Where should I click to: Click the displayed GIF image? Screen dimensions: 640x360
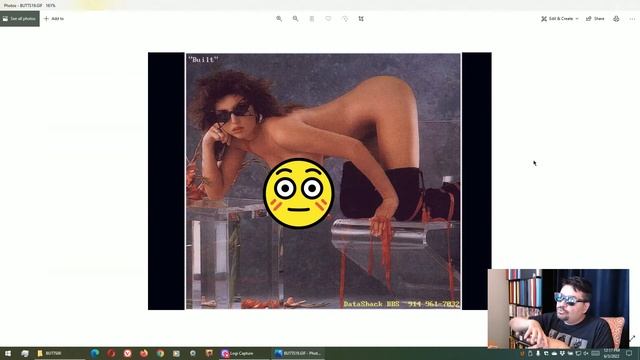point(320,181)
